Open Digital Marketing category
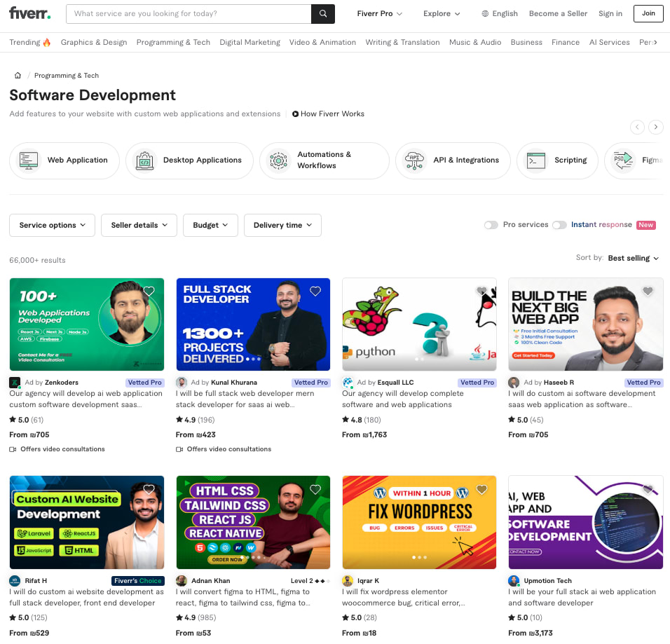This screenshot has height=644, width=670. (250, 42)
